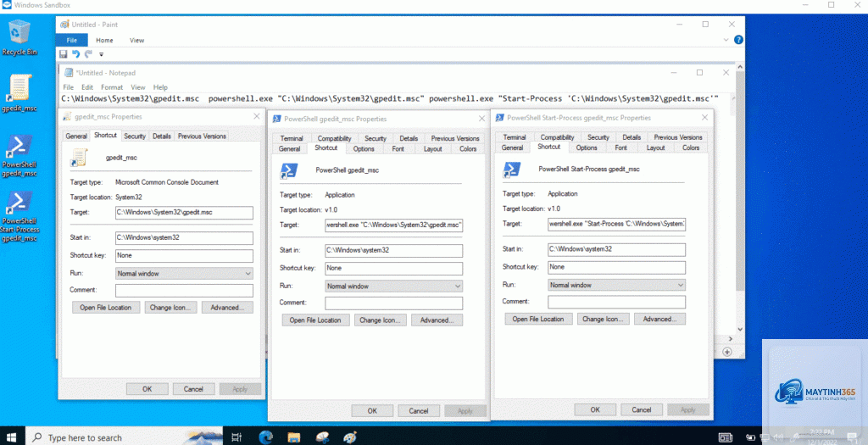The height and width of the screenshot is (445, 868).
Task: Open Paint's Customize Quick Access Toolbar dropdown
Action: pyautogui.click(x=102, y=54)
